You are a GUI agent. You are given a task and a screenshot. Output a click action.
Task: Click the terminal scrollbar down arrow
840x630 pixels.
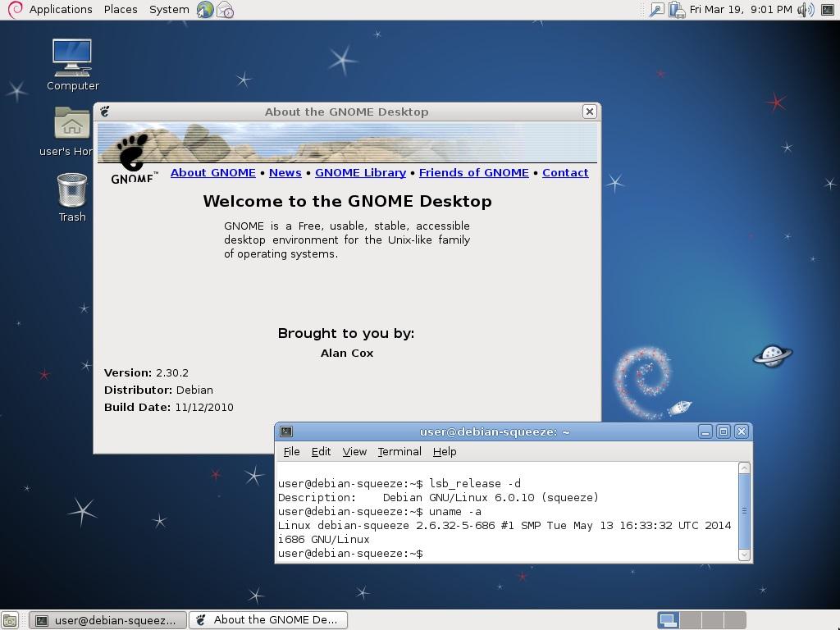point(744,555)
